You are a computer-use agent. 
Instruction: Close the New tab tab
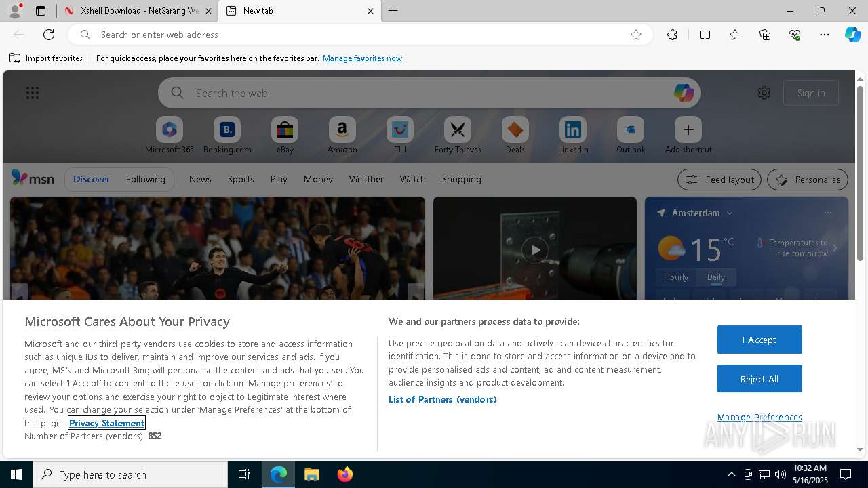tap(370, 11)
